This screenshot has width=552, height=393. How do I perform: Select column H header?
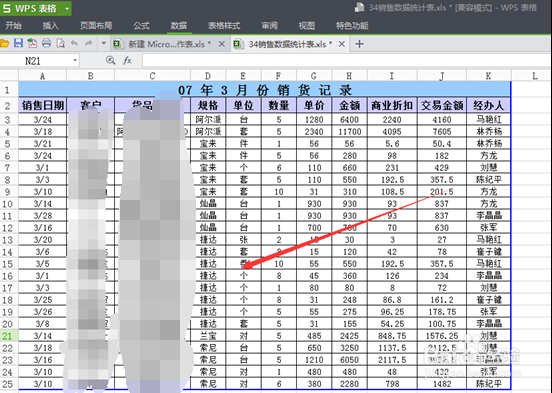pyautogui.click(x=349, y=76)
